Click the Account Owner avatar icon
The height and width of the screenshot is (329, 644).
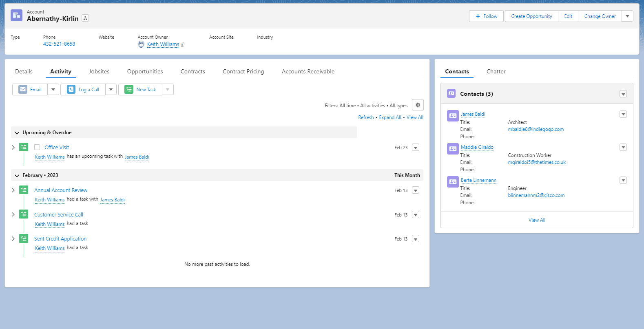click(141, 44)
